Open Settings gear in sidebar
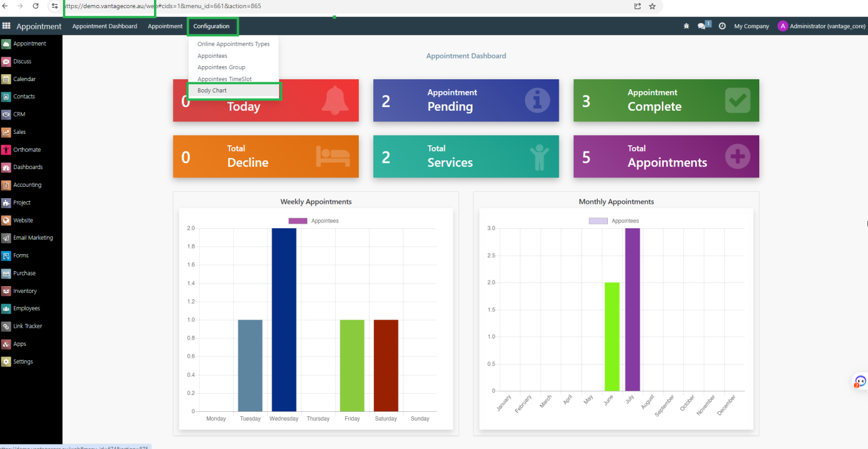Image resolution: width=868 pixels, height=449 pixels. tap(23, 362)
